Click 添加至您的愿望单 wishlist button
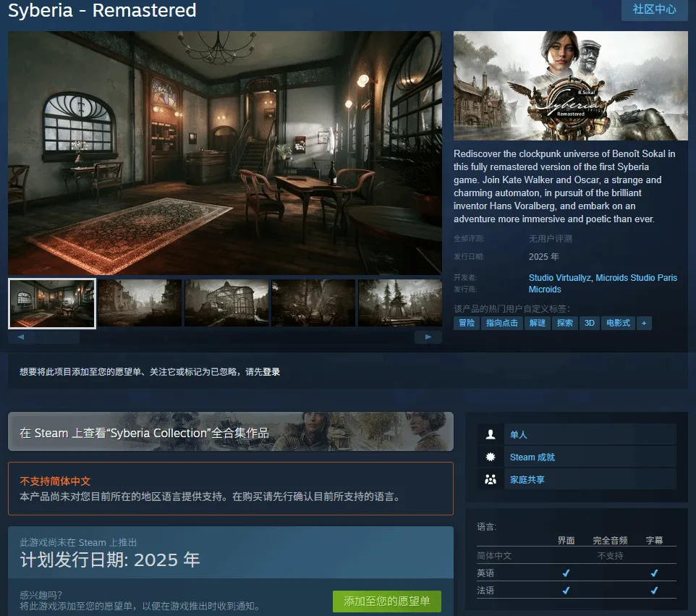This screenshot has width=696, height=616. tap(386, 602)
